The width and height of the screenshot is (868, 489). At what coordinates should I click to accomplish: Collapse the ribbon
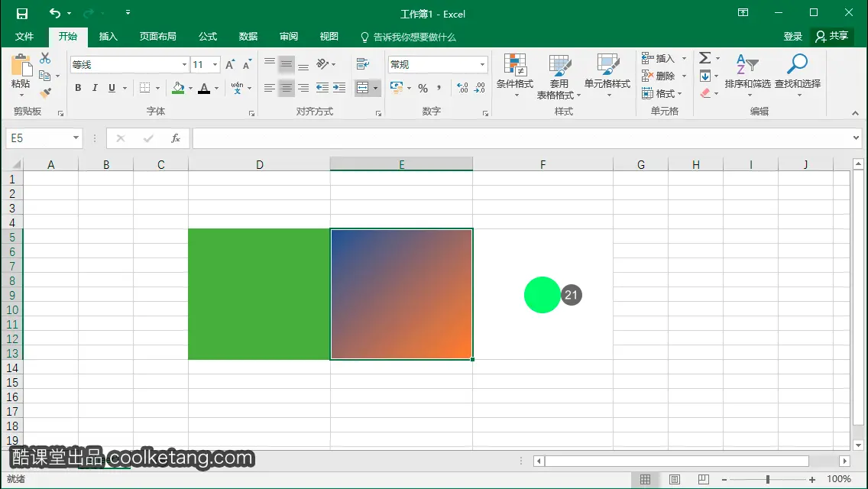pos(855,113)
